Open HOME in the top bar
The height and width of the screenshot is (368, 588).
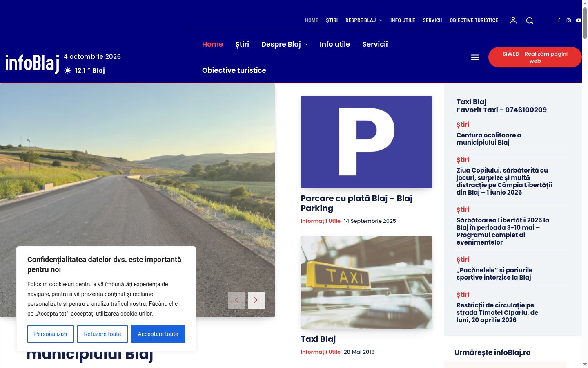(x=312, y=20)
